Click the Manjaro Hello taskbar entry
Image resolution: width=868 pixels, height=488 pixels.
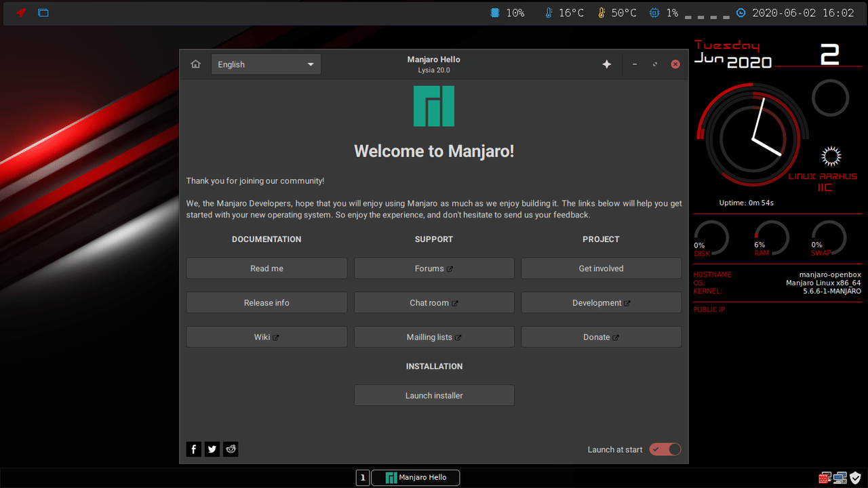(415, 478)
